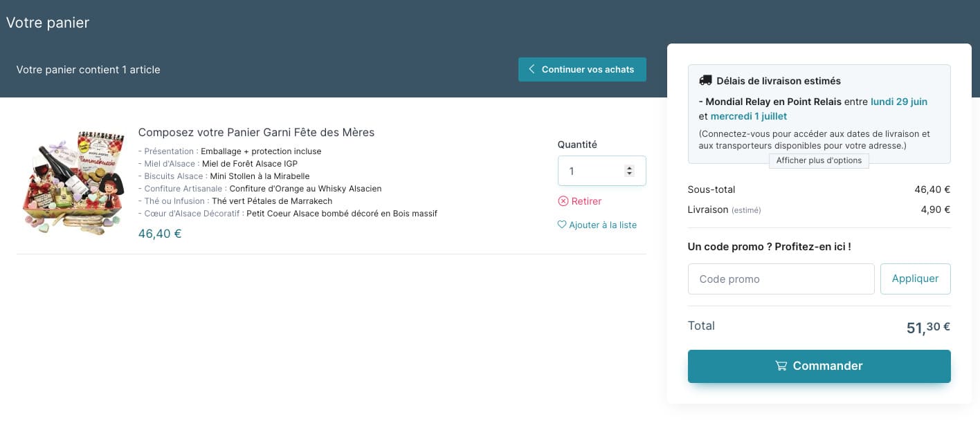Click the Votre panier contient 1 article text
The width and height of the screenshot is (980, 421).
click(88, 70)
